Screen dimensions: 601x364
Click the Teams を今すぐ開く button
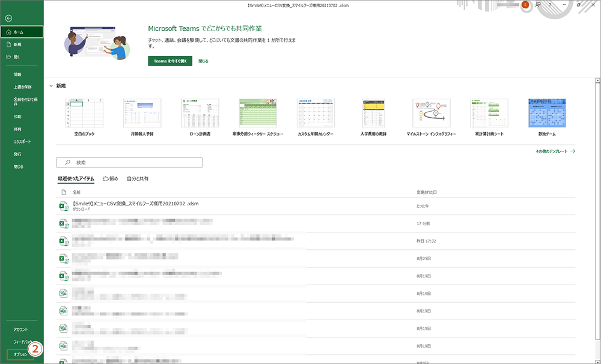click(x=170, y=61)
